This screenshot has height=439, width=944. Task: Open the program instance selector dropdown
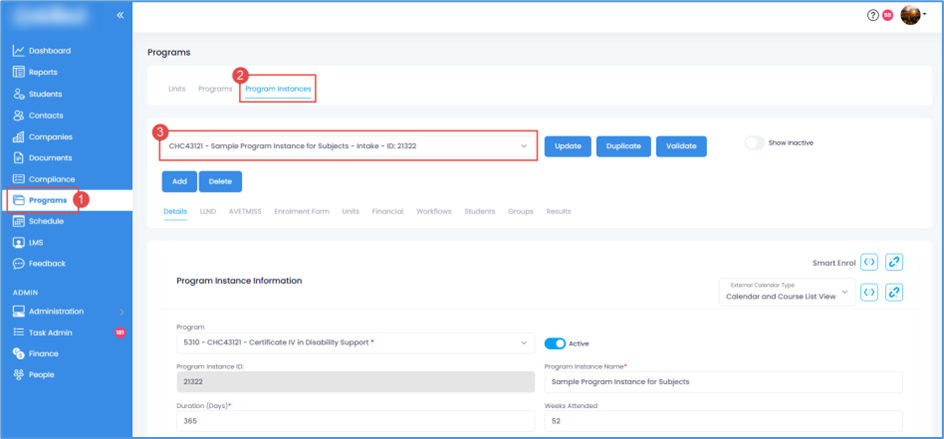[347, 146]
